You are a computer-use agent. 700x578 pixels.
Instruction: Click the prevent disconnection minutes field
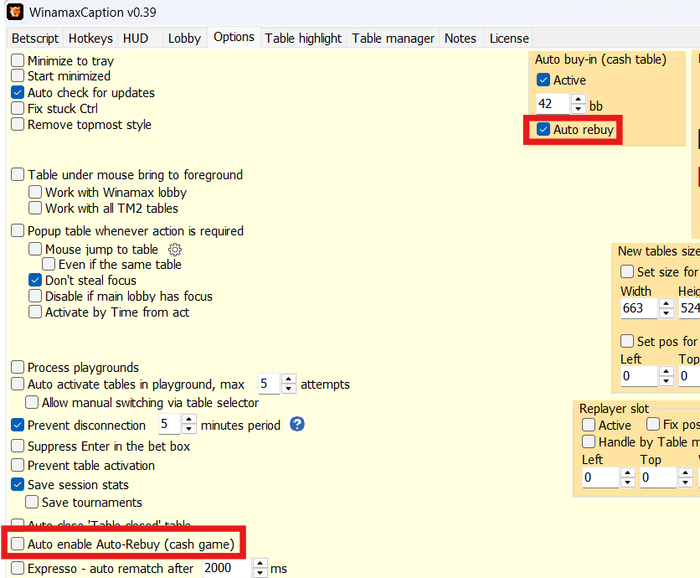[170, 424]
